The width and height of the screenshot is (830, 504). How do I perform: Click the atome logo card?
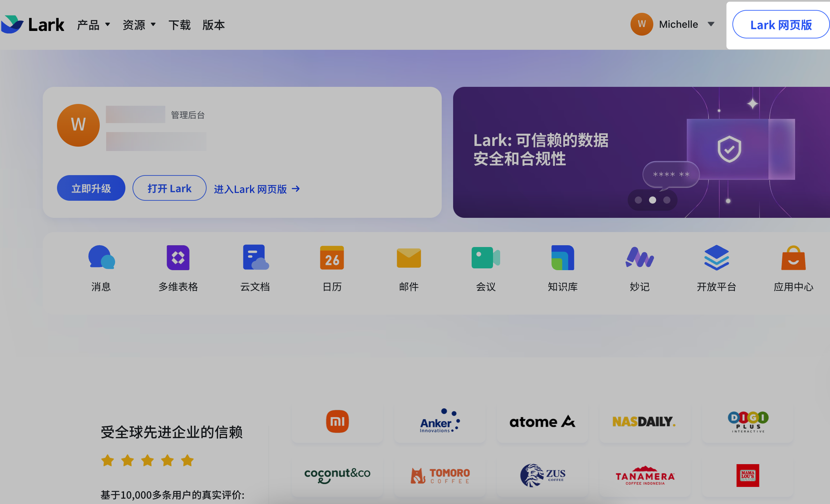[x=543, y=422]
